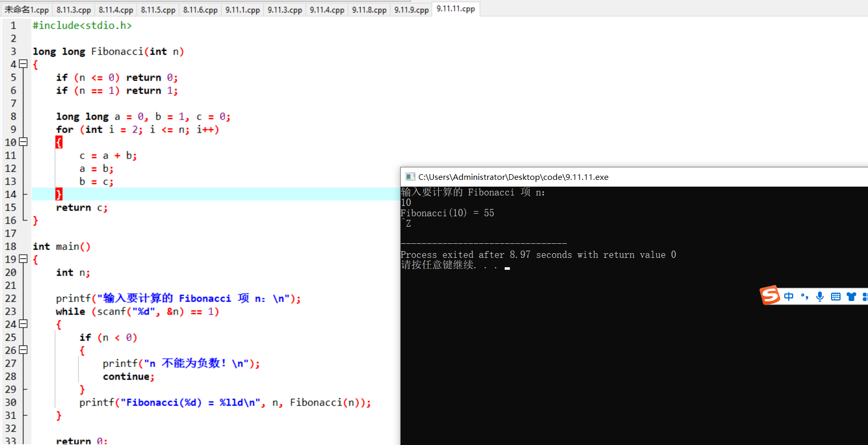The height and width of the screenshot is (445, 868).
Task: Click the 'if (n < 0)' line
Action: tap(108, 337)
